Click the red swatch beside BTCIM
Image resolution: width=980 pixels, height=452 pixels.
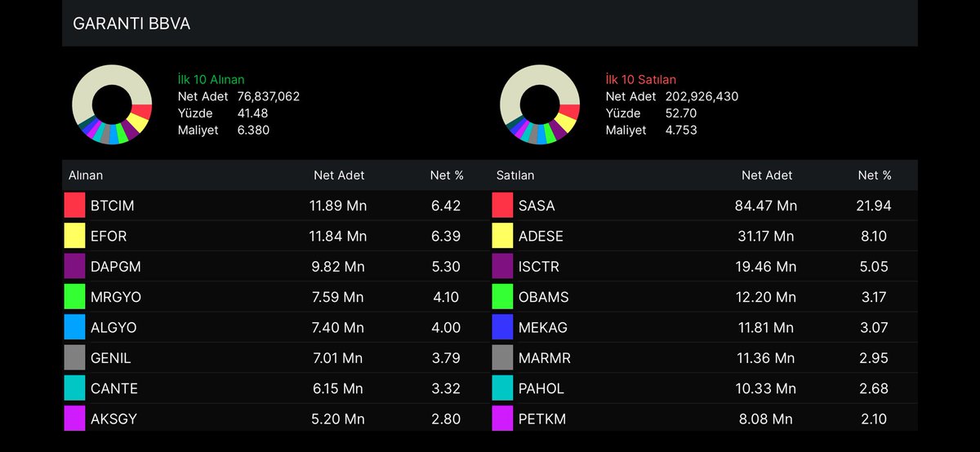point(74,206)
